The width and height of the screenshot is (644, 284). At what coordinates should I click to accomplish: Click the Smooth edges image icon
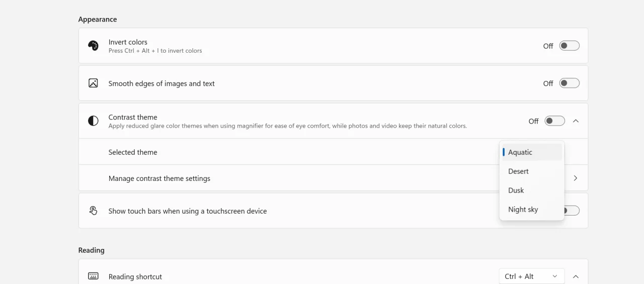pos(93,83)
